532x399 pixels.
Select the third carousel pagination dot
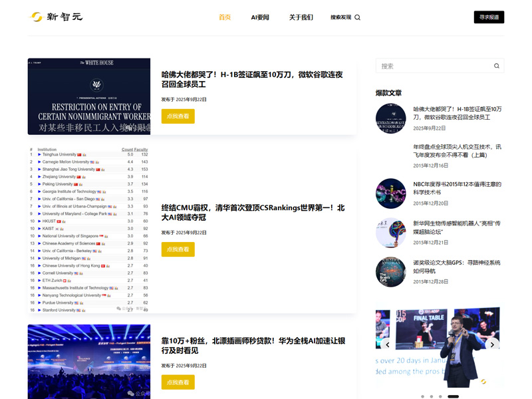pyautogui.click(x=440, y=396)
